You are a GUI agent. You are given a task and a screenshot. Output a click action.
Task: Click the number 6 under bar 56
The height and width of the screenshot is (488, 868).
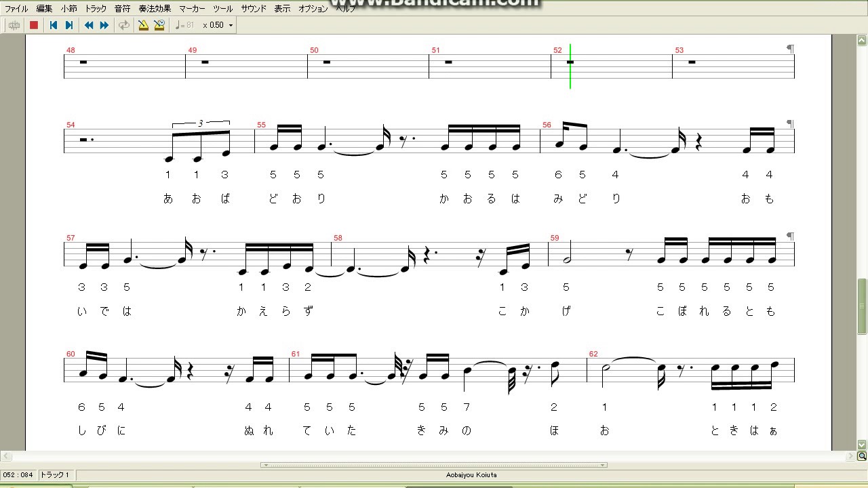pyautogui.click(x=558, y=175)
